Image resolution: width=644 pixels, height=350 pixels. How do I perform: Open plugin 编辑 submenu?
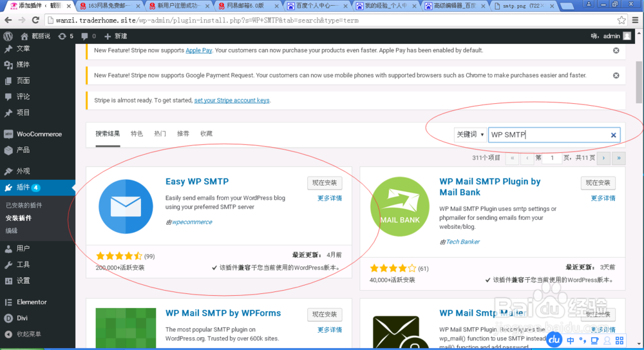[12, 231]
